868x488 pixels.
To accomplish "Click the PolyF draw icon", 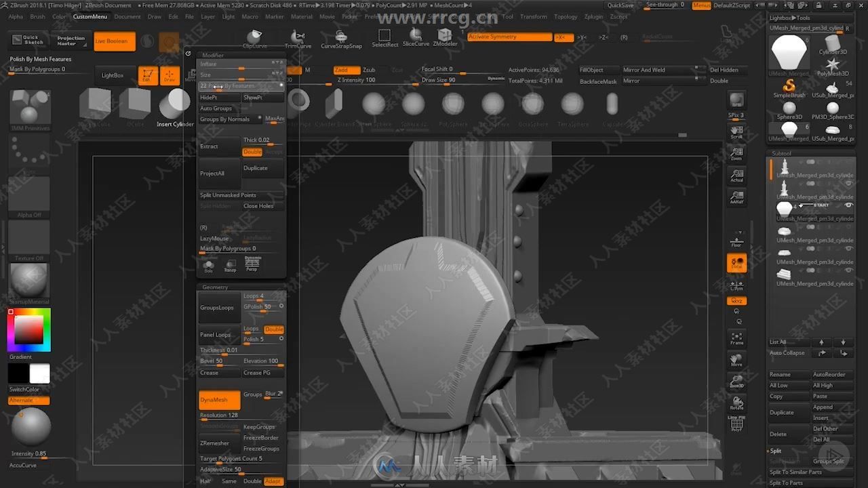I will 736,424.
